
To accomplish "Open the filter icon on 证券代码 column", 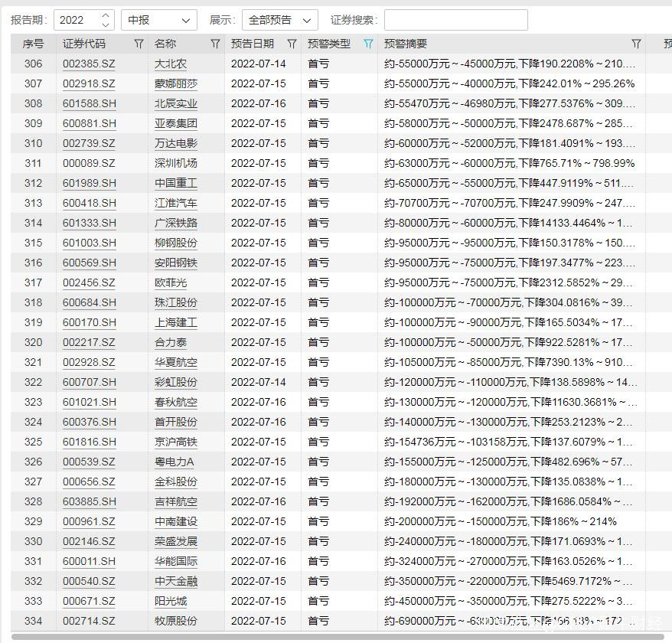I will (139, 44).
